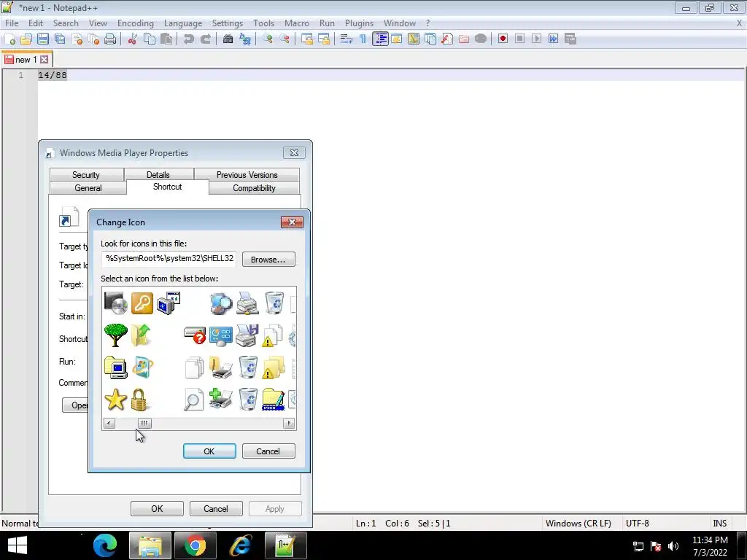Click the UTF-8 encoding status entry
Image resolution: width=747 pixels, height=560 pixels.
click(637, 523)
